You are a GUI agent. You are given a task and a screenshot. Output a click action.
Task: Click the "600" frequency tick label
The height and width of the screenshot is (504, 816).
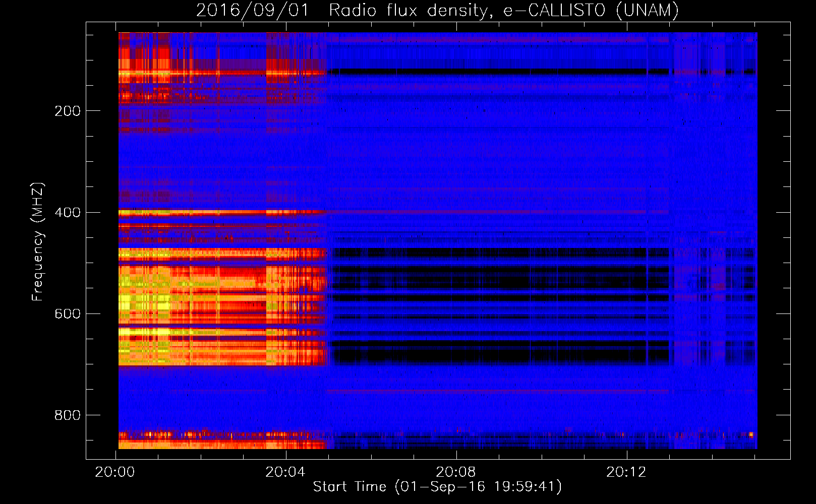tap(68, 313)
